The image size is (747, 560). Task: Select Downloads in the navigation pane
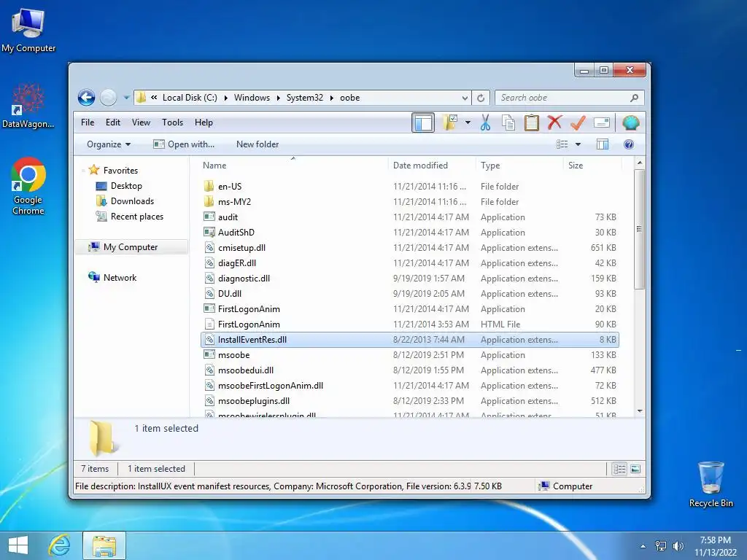point(132,201)
